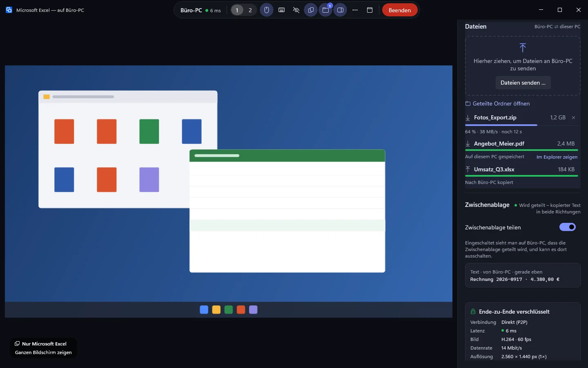Screen dimensions: 588x368
Task: Click the yellow icon in the remote taskbar
Action: coord(216,310)
